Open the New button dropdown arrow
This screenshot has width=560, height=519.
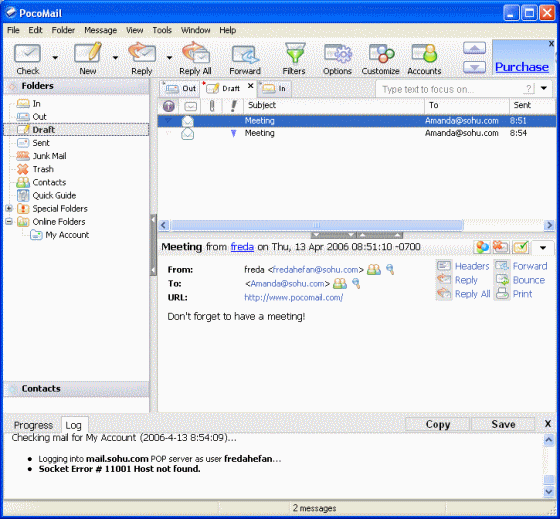[115, 57]
